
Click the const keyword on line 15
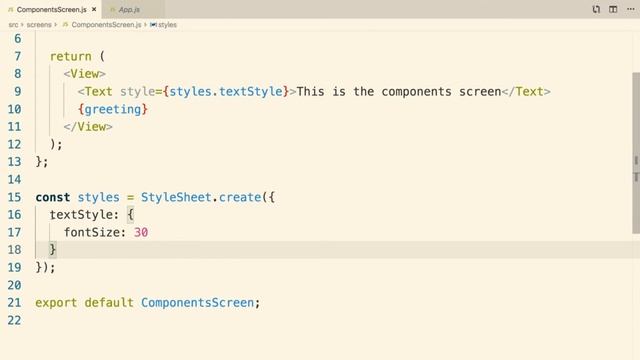point(53,197)
